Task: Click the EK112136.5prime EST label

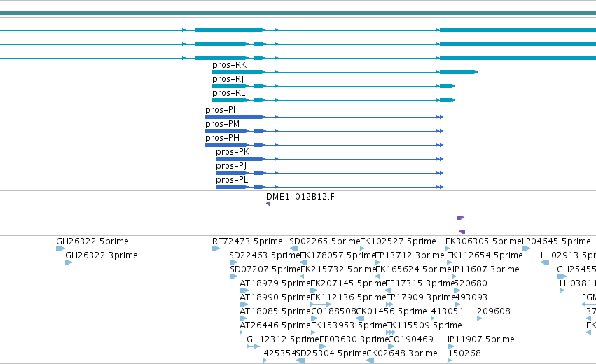Action: pos(348,297)
